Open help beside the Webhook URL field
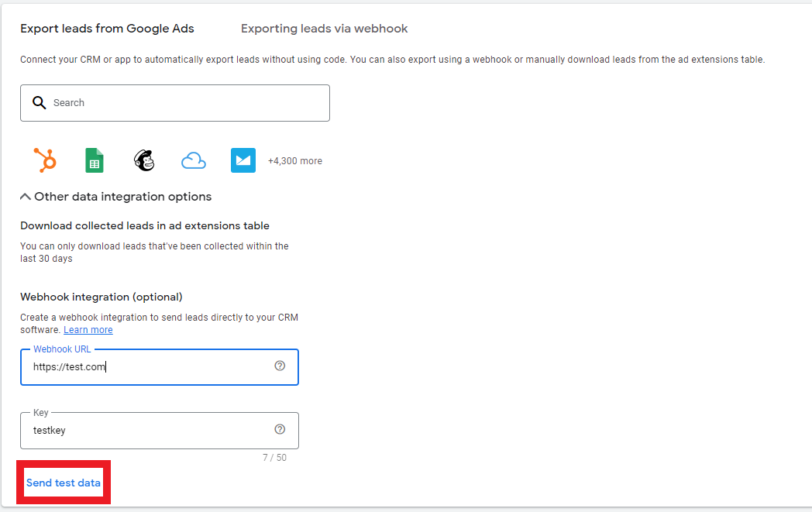The height and width of the screenshot is (512, 812). (280, 366)
